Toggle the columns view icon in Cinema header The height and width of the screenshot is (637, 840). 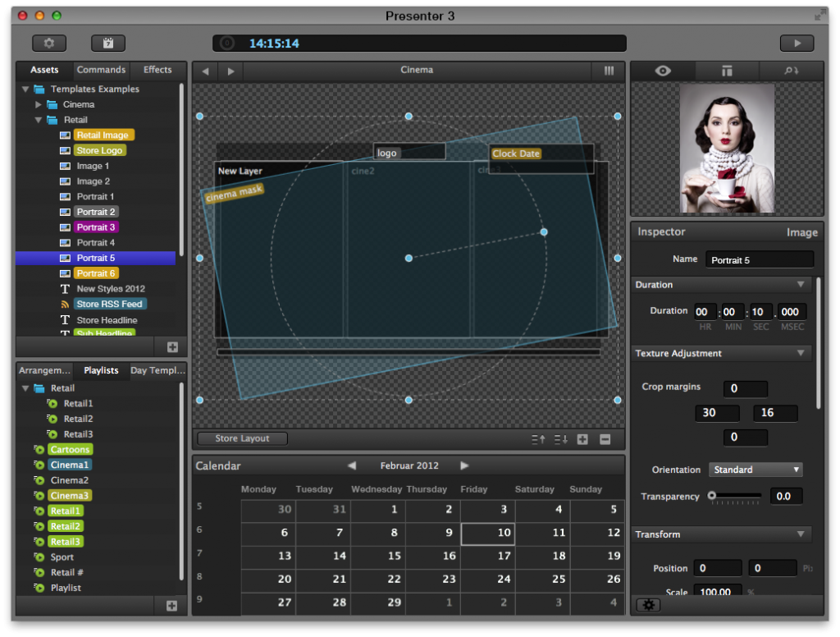[x=609, y=71]
